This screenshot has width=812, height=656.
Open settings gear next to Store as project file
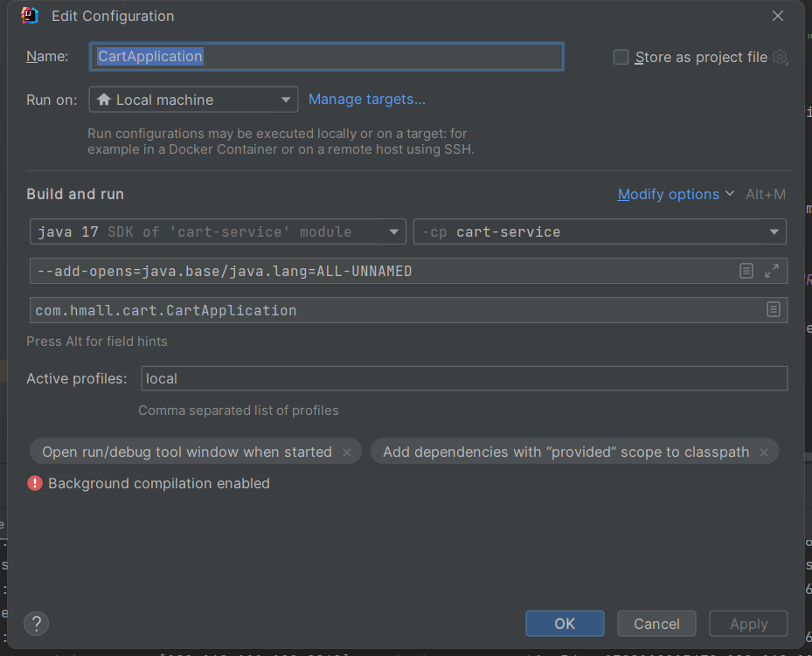[781, 58]
